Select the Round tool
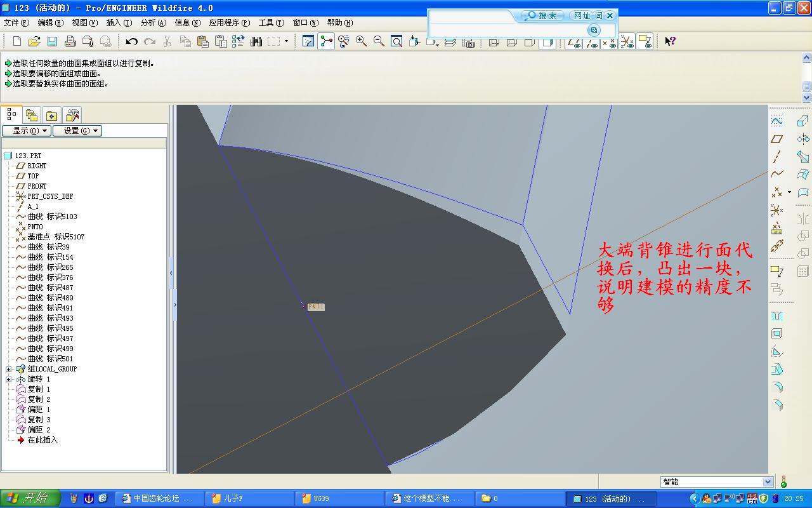812x508 pixels. click(x=776, y=387)
